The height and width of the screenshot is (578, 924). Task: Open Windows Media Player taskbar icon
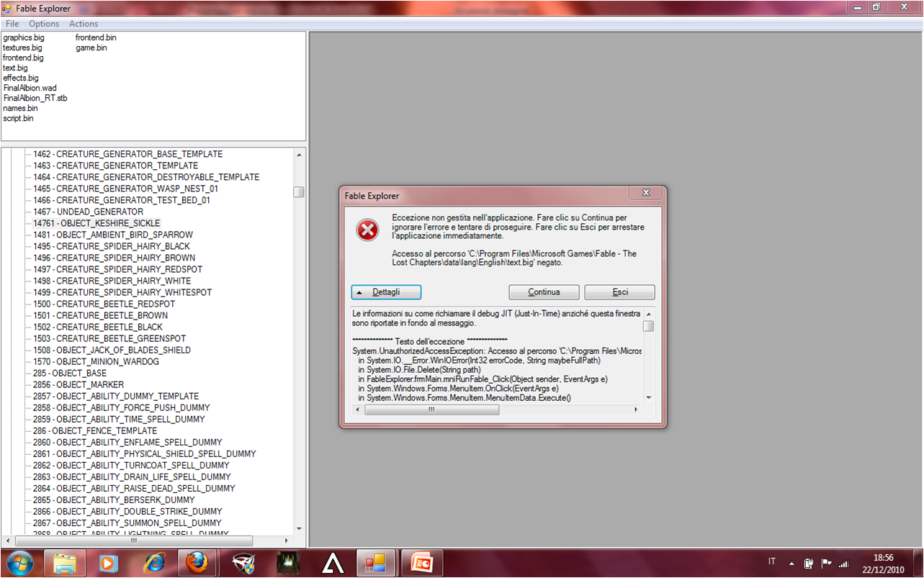[109, 562]
